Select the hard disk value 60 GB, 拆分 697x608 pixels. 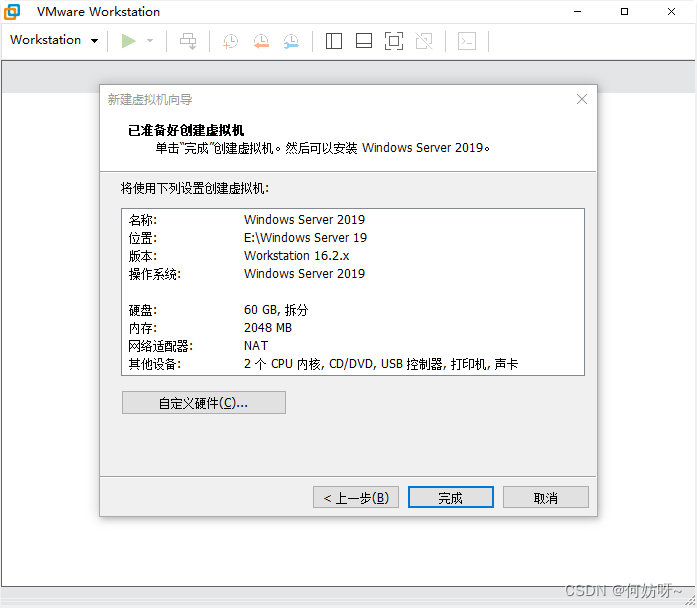276,310
